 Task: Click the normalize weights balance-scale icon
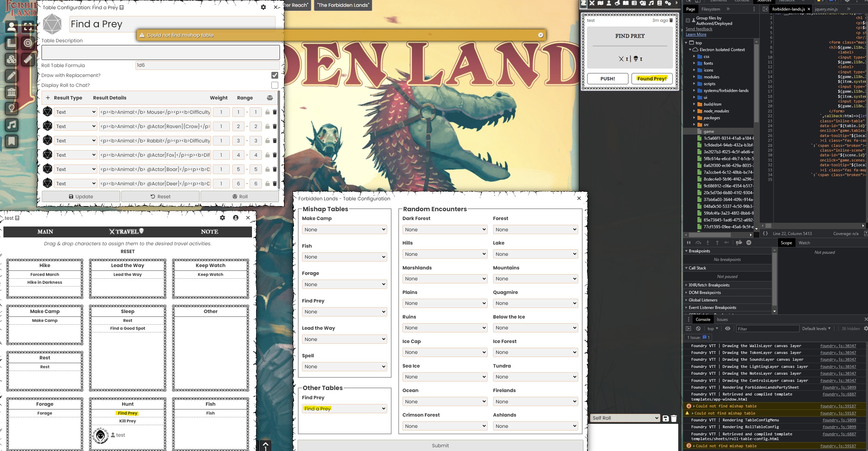(270, 98)
